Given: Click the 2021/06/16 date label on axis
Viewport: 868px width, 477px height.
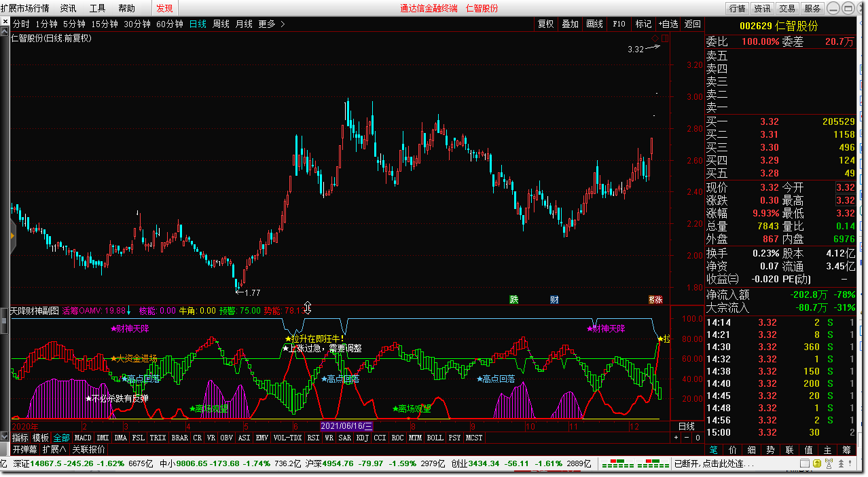Looking at the screenshot, I should 347,426.
